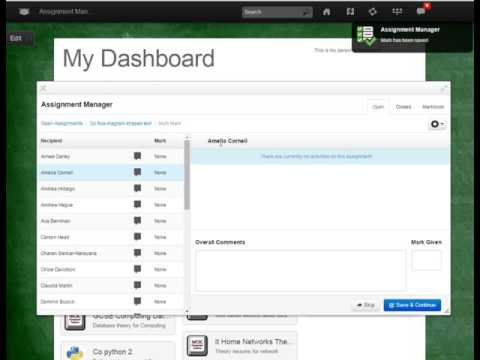Switch to the Markbook tab
Image resolution: width=480 pixels, height=360 pixels.
point(433,107)
